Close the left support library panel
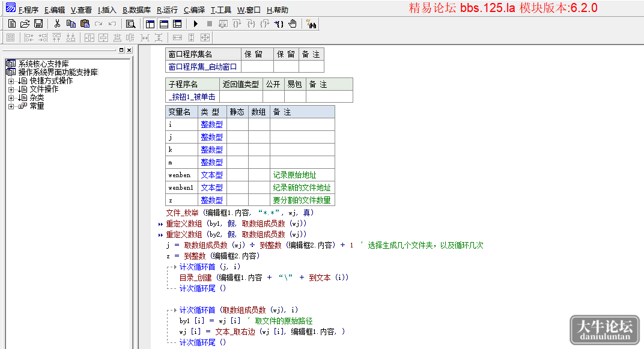The height and width of the screenshot is (349, 644). pos(129,50)
